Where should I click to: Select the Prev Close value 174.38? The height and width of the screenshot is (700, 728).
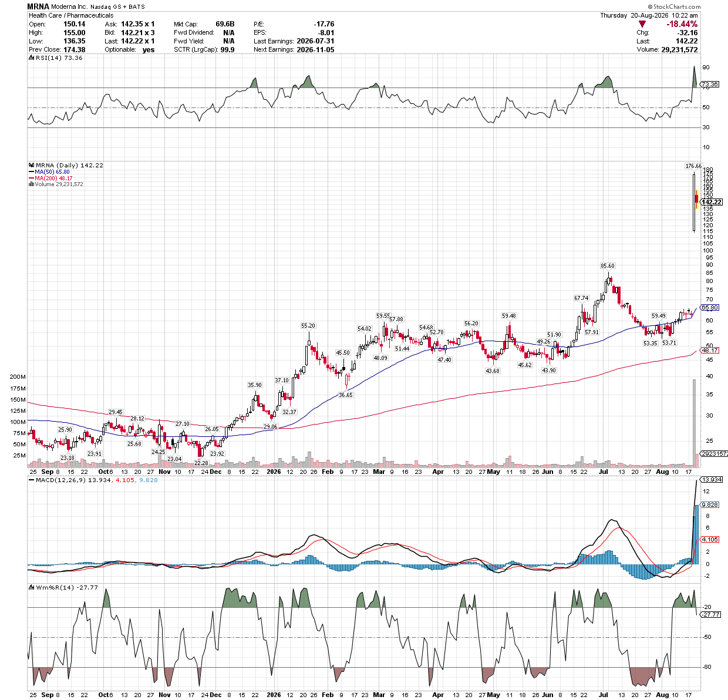click(74, 50)
